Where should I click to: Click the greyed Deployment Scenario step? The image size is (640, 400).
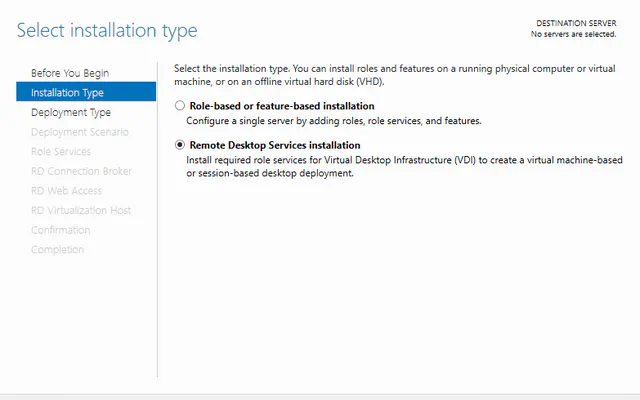(x=80, y=132)
